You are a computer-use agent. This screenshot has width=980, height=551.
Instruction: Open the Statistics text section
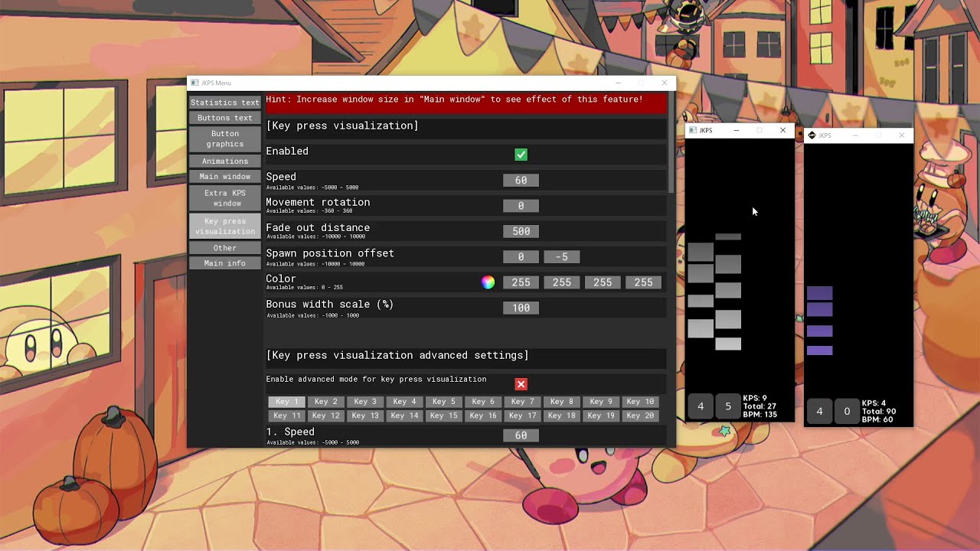225,102
